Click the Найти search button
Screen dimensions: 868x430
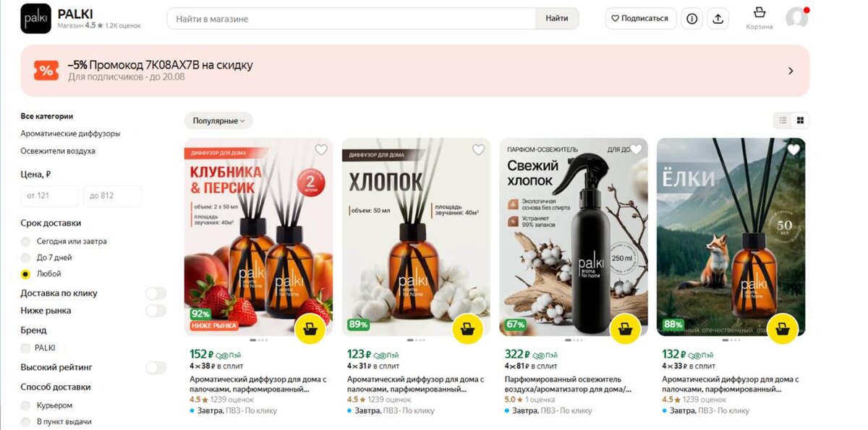point(557,19)
